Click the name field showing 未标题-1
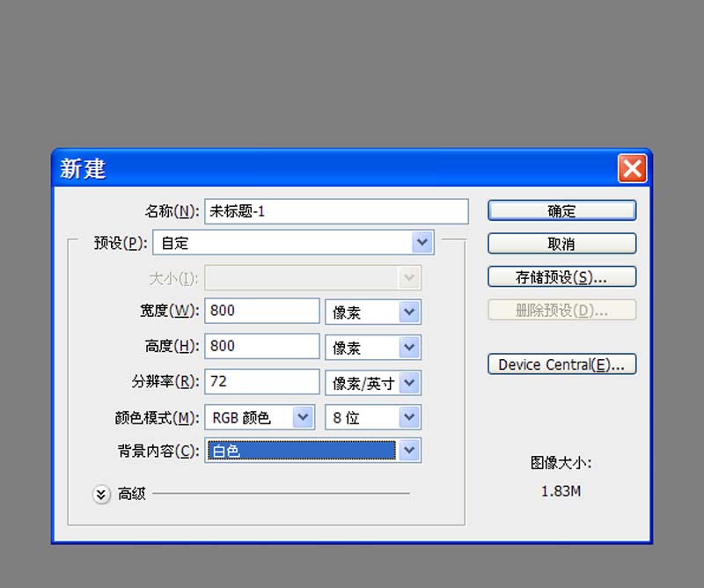704x588 pixels. pyautogui.click(x=334, y=210)
